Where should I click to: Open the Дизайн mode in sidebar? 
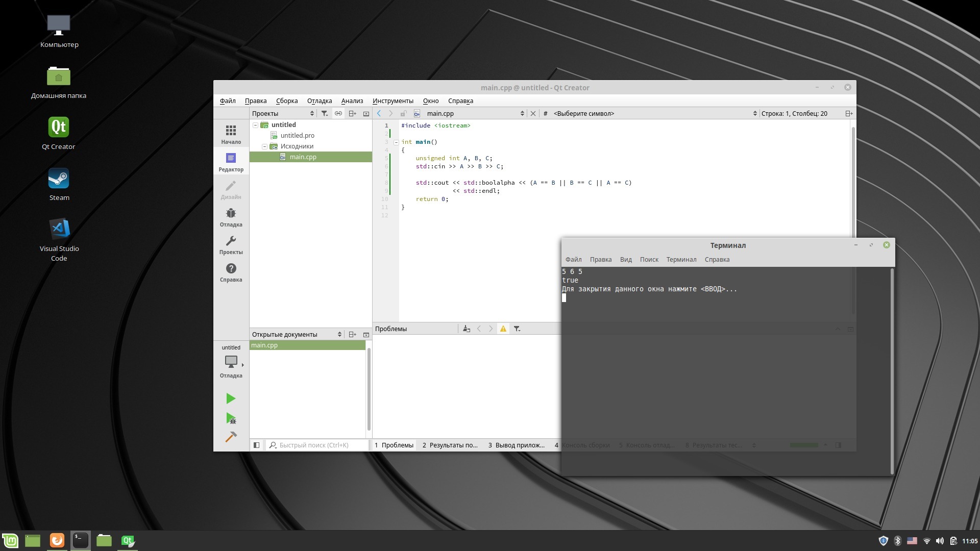(231, 190)
